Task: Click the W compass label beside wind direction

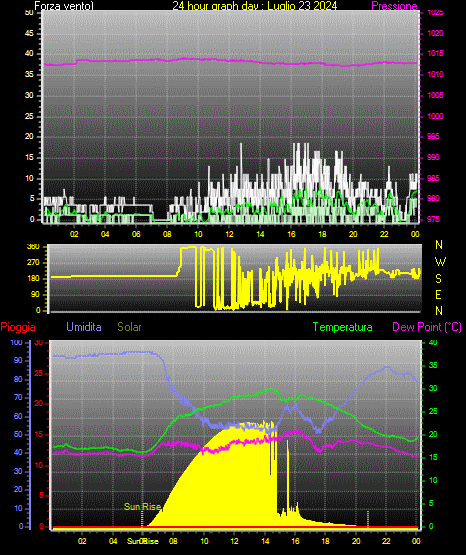Action: tap(440, 262)
